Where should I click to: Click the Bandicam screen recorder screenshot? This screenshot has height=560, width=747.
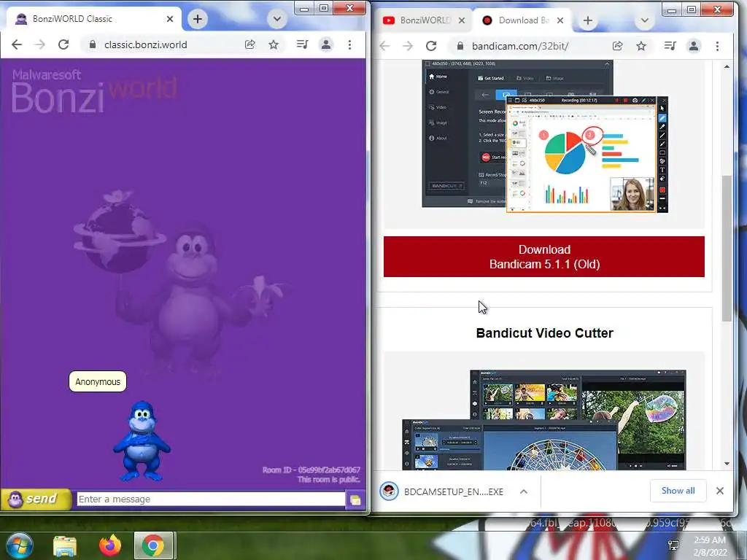click(544, 136)
